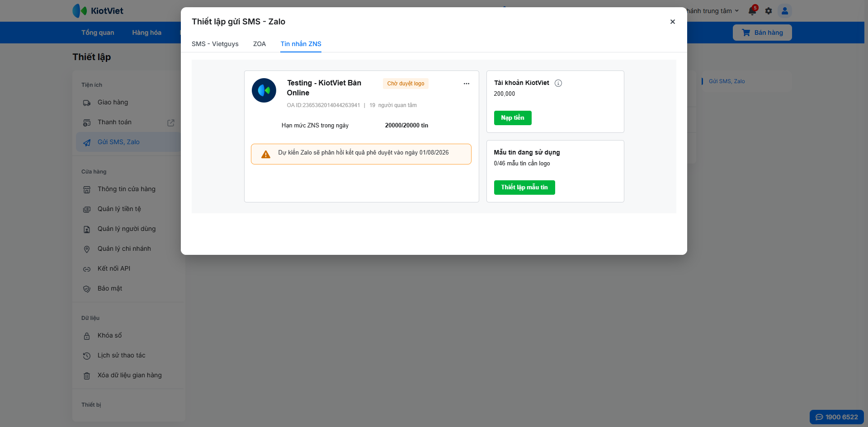The width and height of the screenshot is (868, 427).
Task: Click the Kết nối API link icon
Action: 87,269
